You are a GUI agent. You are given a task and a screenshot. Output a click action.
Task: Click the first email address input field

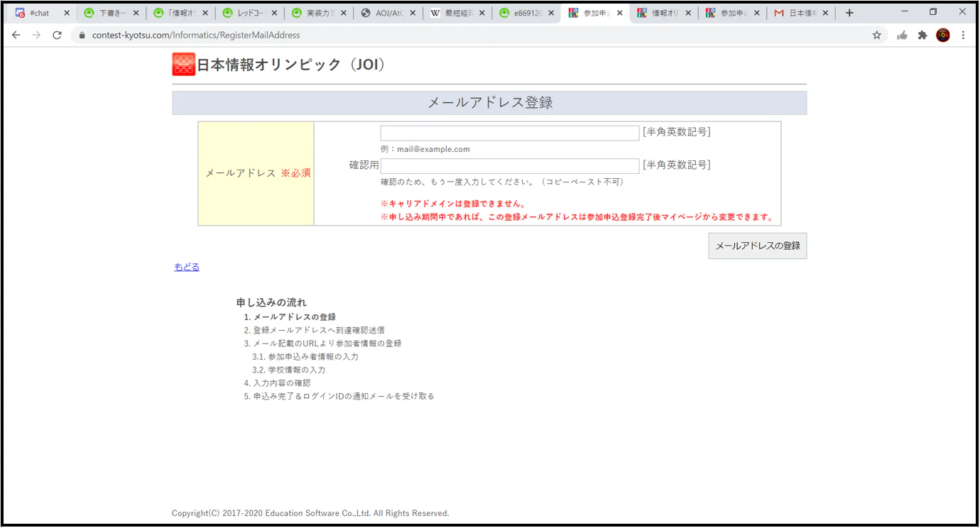click(x=510, y=133)
